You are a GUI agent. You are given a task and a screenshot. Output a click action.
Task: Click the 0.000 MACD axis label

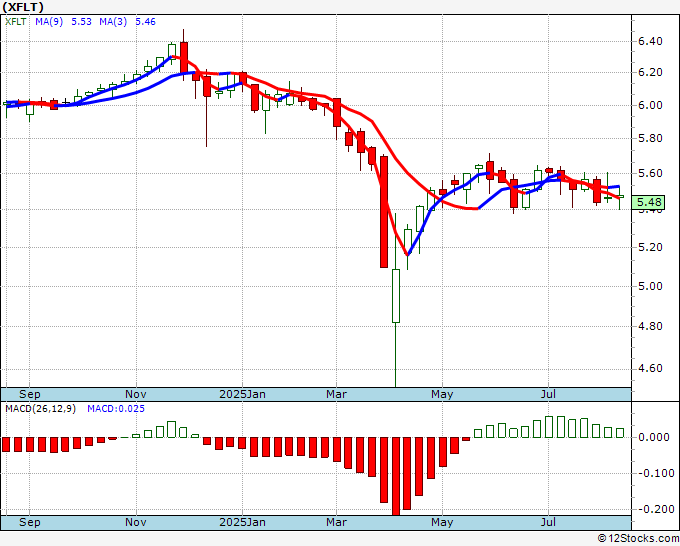pyautogui.click(x=654, y=437)
